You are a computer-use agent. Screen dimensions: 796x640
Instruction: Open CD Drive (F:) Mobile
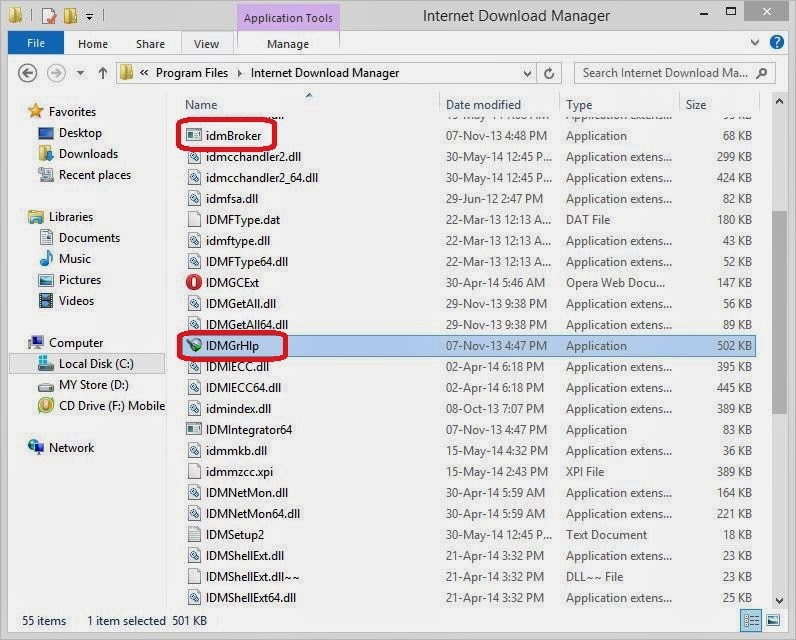(x=112, y=406)
